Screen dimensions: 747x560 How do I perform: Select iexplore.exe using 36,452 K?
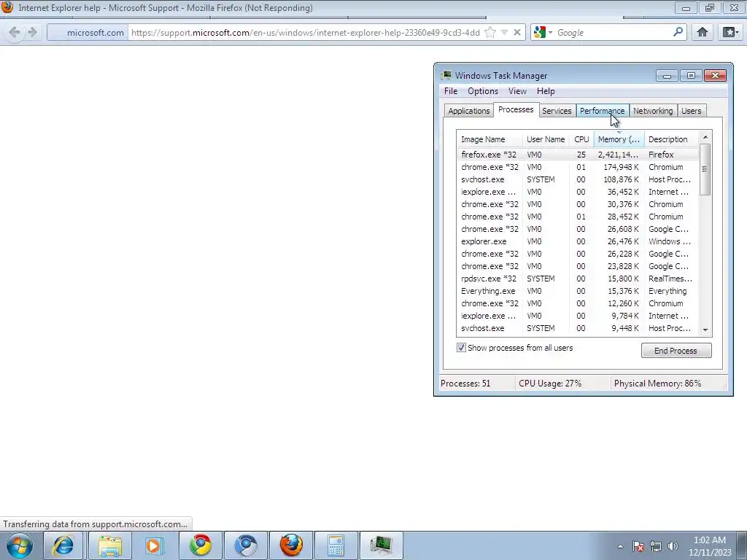pos(578,192)
